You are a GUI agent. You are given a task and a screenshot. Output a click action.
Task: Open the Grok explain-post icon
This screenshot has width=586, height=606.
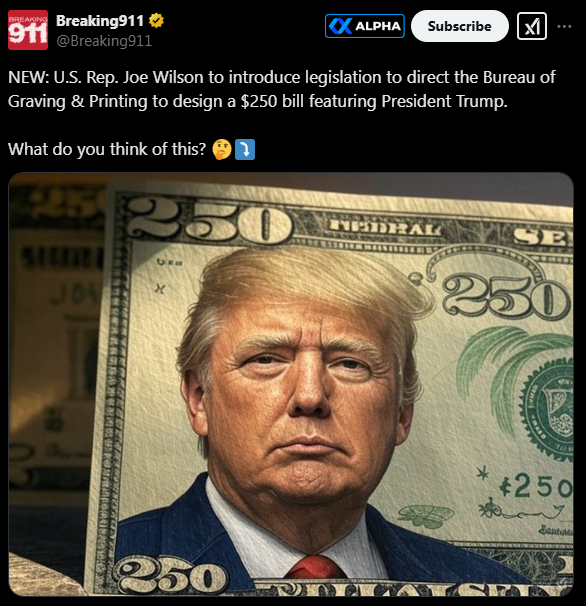[531, 26]
